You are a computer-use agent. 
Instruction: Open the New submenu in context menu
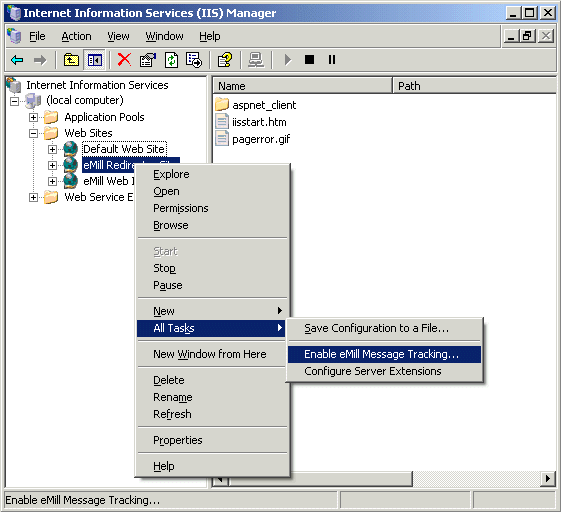pyautogui.click(x=212, y=311)
